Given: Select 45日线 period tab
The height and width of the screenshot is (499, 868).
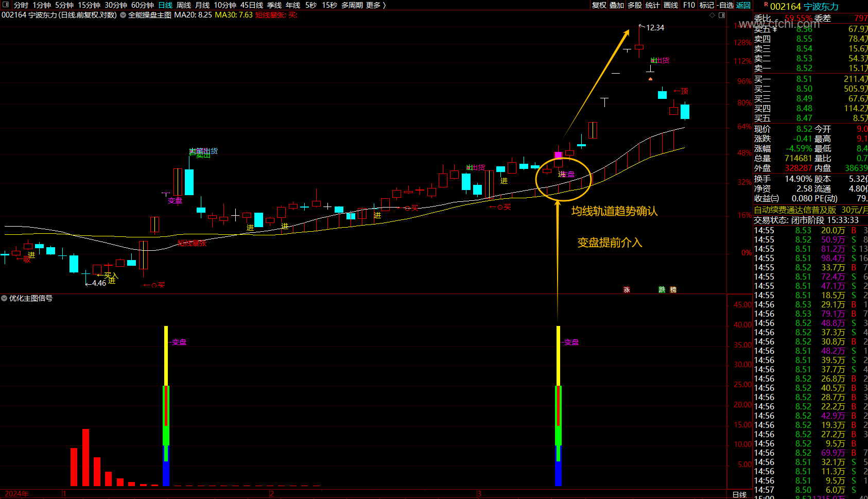Looking at the screenshot, I should (x=252, y=5).
